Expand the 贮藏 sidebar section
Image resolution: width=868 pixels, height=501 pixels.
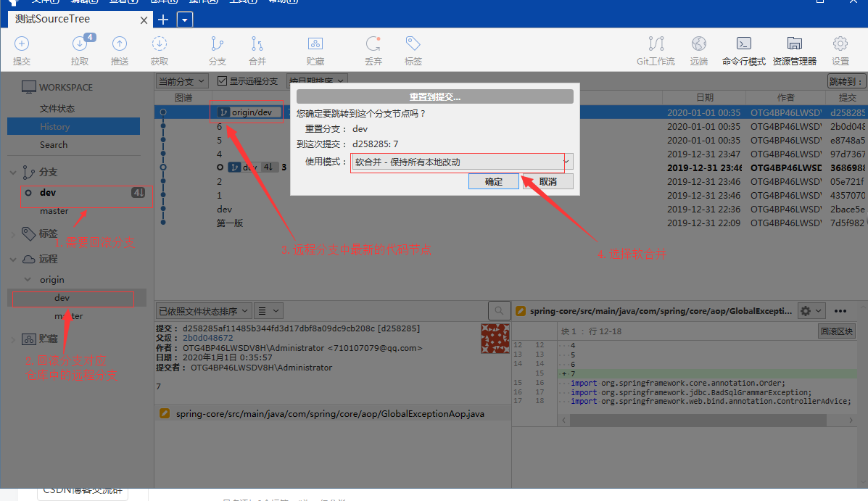point(13,339)
